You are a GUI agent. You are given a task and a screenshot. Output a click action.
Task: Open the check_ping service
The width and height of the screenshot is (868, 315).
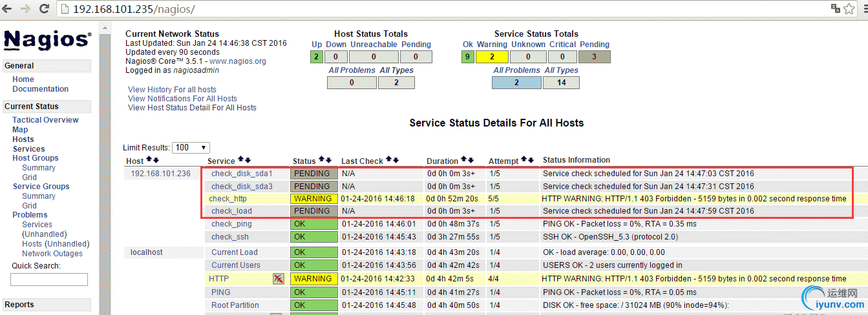231,224
